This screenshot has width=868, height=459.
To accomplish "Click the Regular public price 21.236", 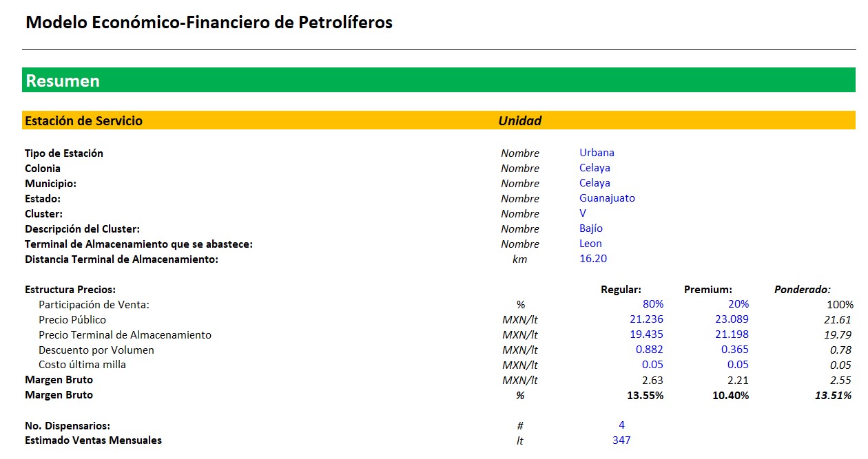I will tap(646, 319).
